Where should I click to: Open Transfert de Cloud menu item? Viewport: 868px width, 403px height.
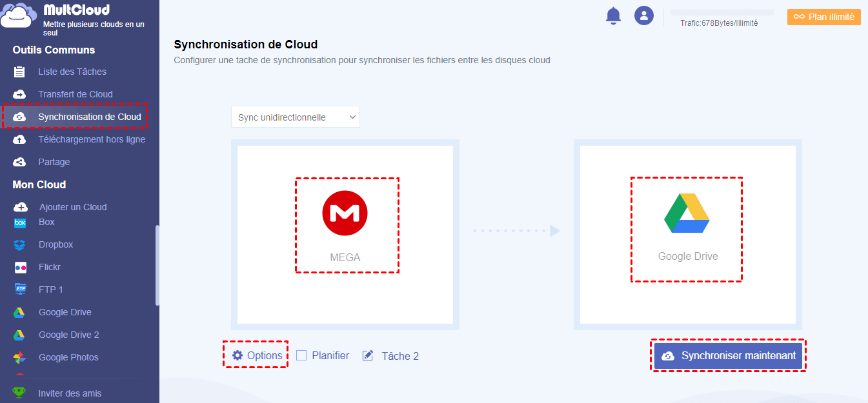click(76, 94)
